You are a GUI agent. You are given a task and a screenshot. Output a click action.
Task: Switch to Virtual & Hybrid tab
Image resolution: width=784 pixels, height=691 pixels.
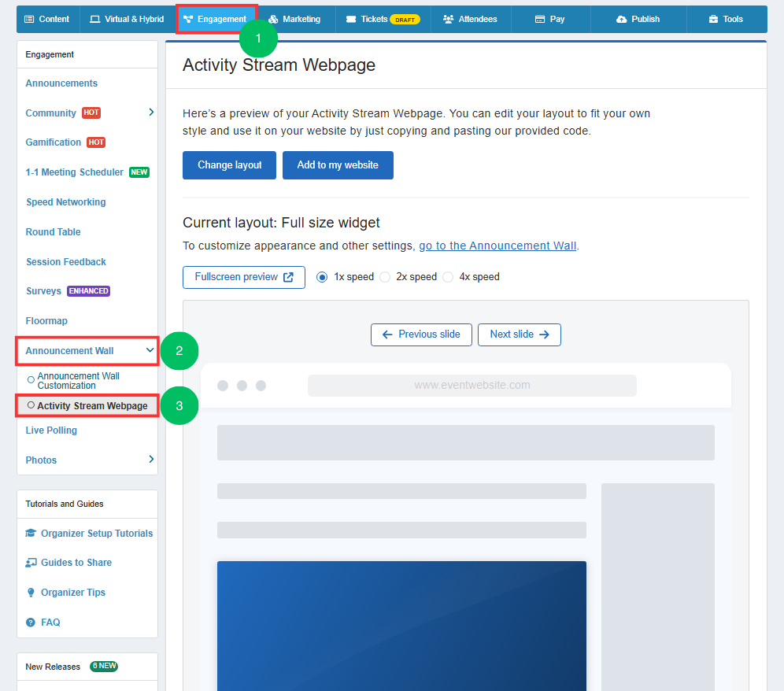pos(127,19)
